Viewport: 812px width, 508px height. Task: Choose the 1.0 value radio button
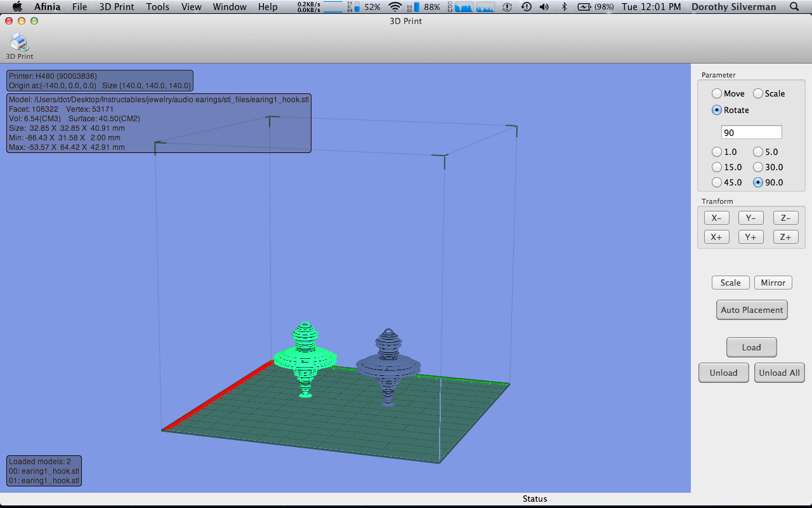click(x=717, y=152)
